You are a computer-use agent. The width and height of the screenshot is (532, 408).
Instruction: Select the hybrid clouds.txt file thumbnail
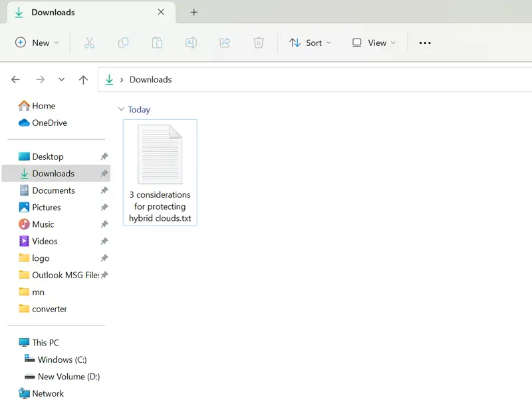click(160, 154)
